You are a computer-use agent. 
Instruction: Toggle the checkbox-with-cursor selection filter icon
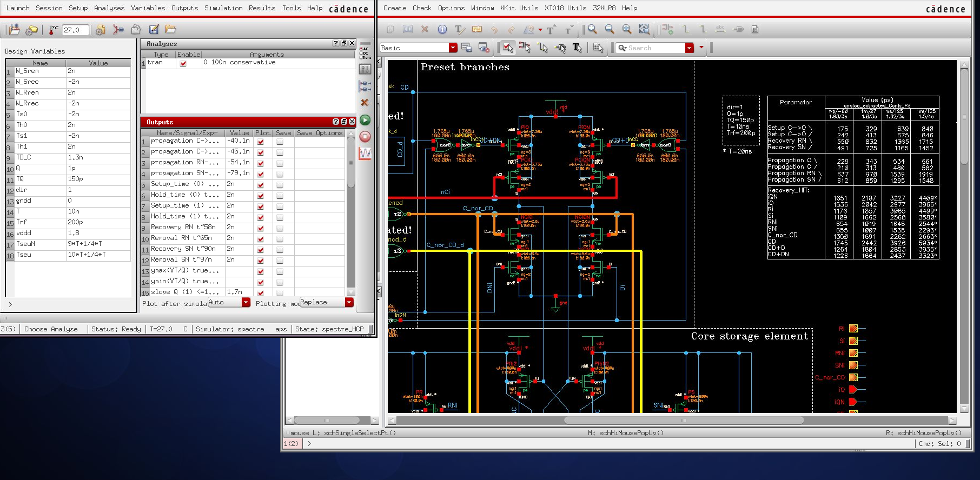pos(507,48)
